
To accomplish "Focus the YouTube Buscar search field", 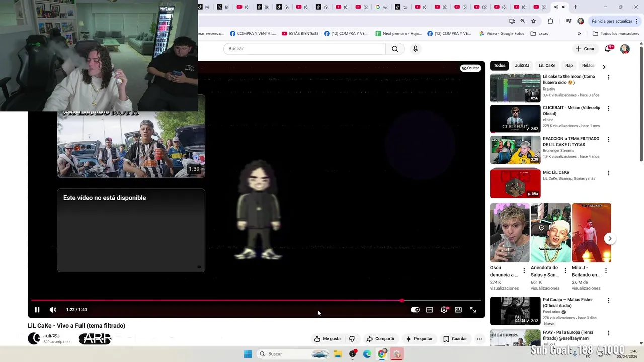I will (x=304, y=49).
